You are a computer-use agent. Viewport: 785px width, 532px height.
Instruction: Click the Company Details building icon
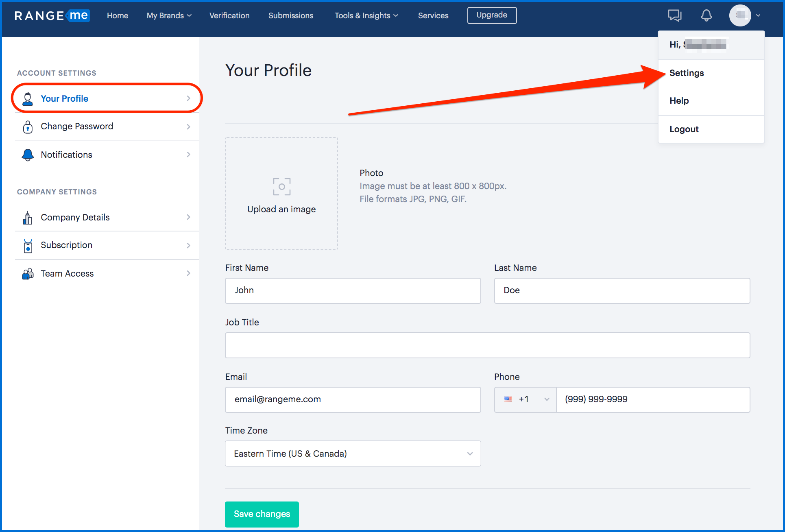point(28,218)
